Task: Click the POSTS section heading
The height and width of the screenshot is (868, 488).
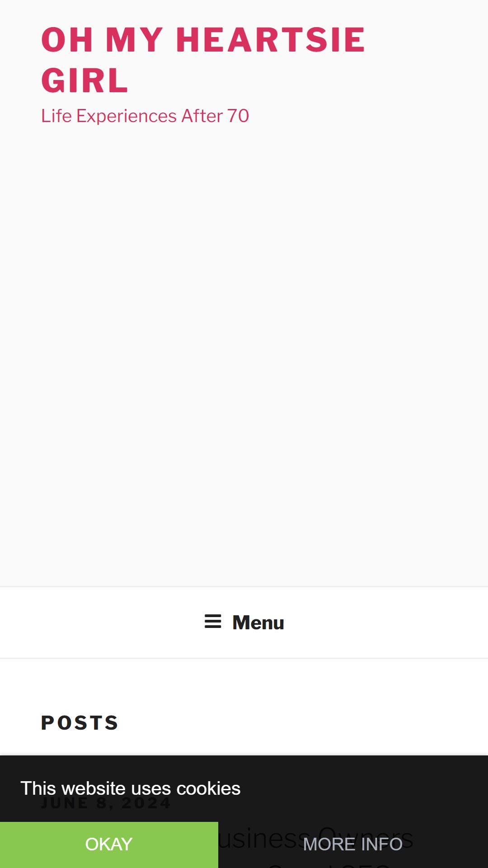Action: coord(80,722)
